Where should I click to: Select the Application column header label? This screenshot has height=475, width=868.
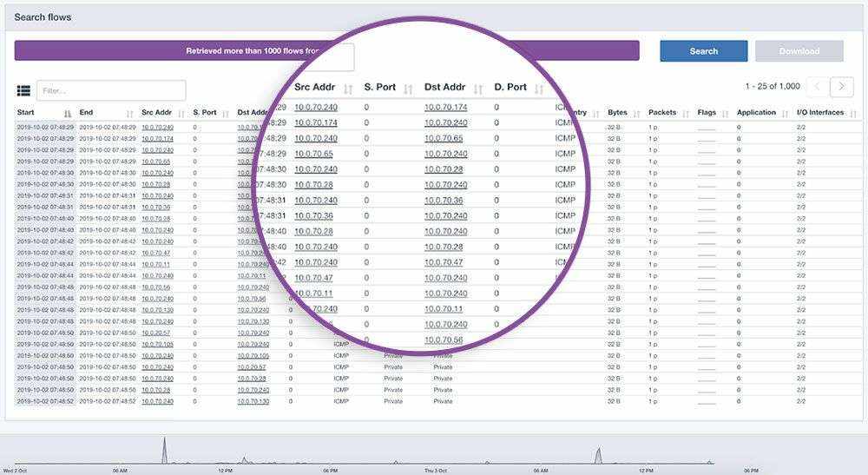point(756,112)
